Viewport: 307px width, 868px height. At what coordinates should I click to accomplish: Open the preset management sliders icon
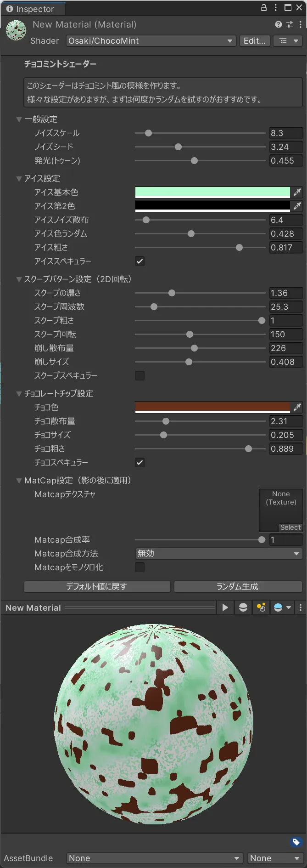tap(290, 24)
